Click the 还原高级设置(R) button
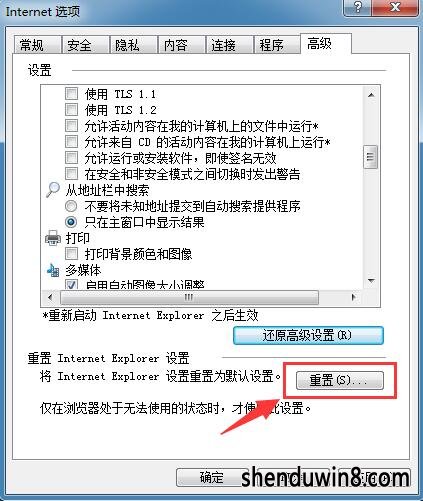This screenshot has height=501, width=423. click(308, 335)
